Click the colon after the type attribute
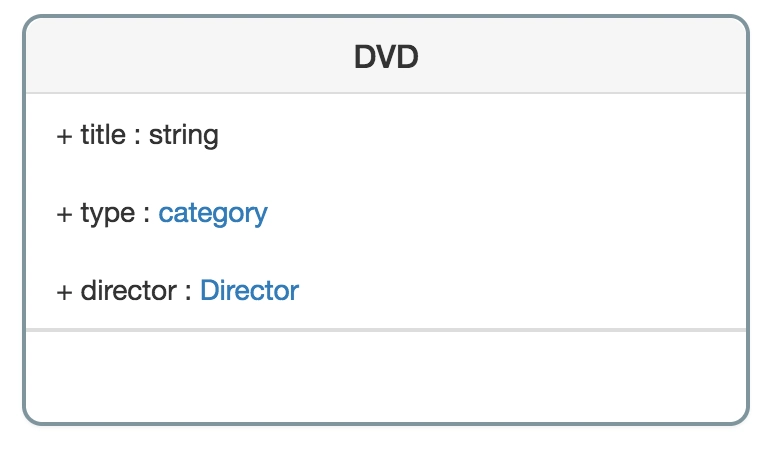The width and height of the screenshot is (770, 456). pos(146,215)
